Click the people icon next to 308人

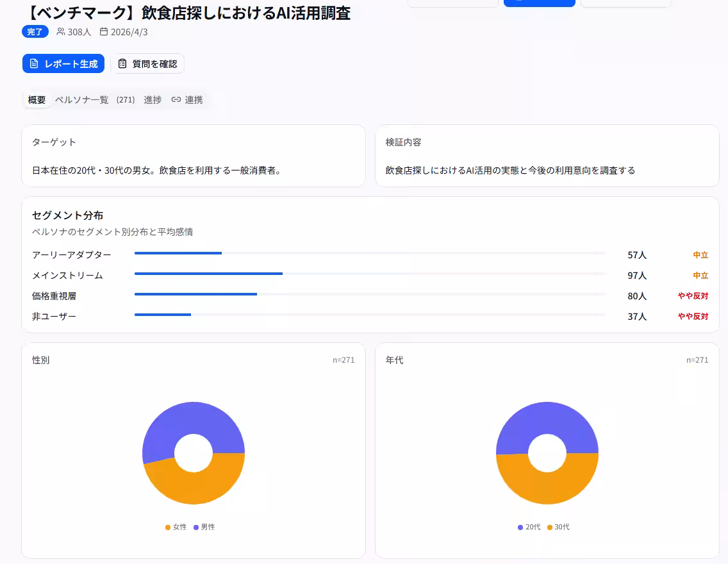tap(61, 31)
